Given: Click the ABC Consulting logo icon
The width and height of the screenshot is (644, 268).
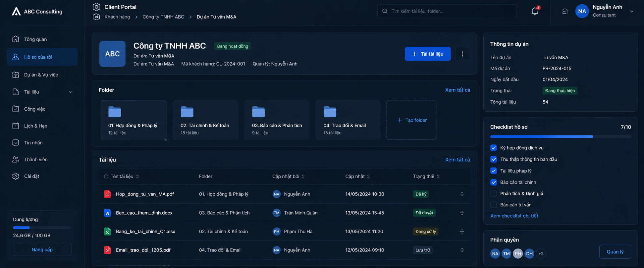Looking at the screenshot, I should coord(16,12).
